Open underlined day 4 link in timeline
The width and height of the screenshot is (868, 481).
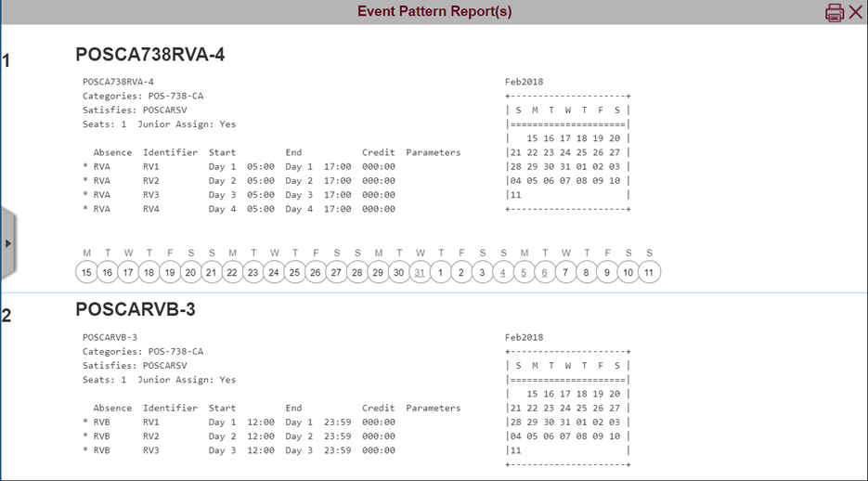point(503,272)
